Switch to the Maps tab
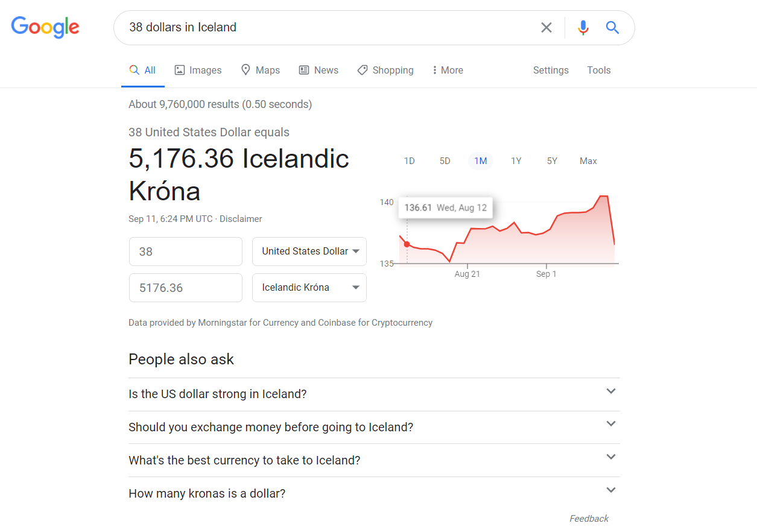This screenshot has height=532, width=757. [260, 70]
